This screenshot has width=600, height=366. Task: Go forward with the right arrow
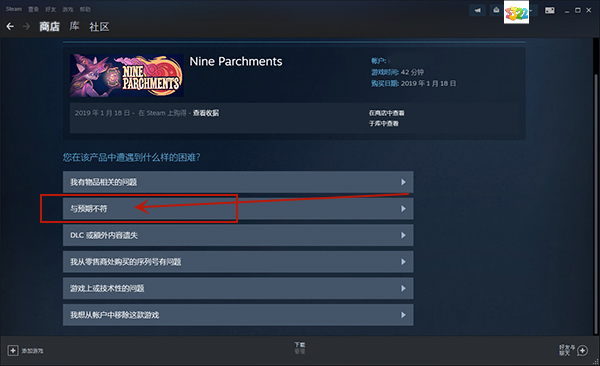coord(26,26)
